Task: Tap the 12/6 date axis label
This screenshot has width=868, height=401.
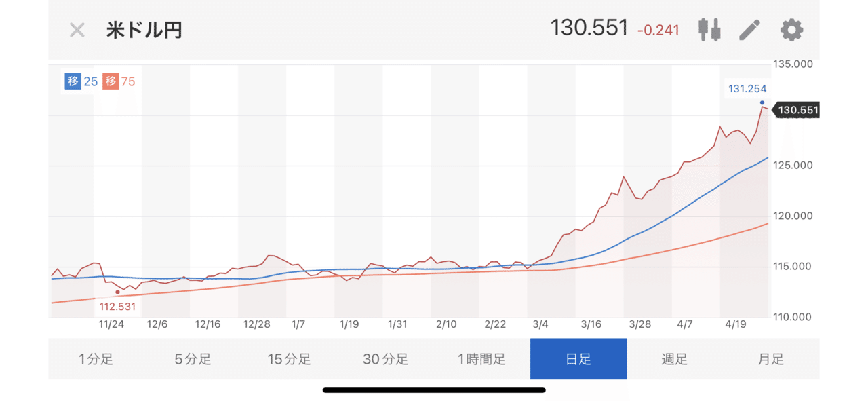Action: coord(157,324)
